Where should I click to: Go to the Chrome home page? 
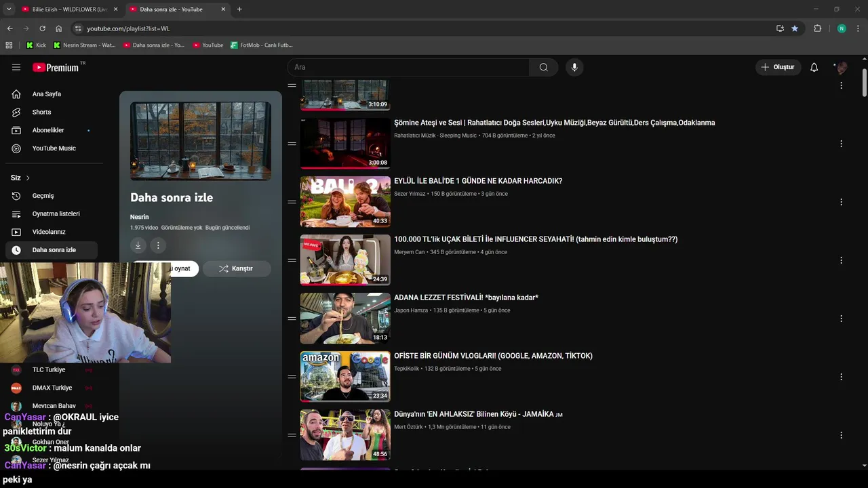coord(58,28)
